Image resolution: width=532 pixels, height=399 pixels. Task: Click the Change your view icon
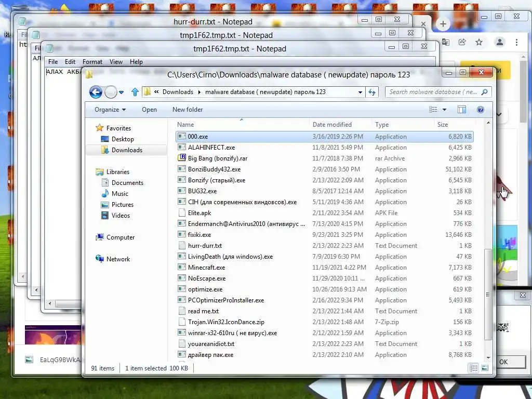(433, 110)
